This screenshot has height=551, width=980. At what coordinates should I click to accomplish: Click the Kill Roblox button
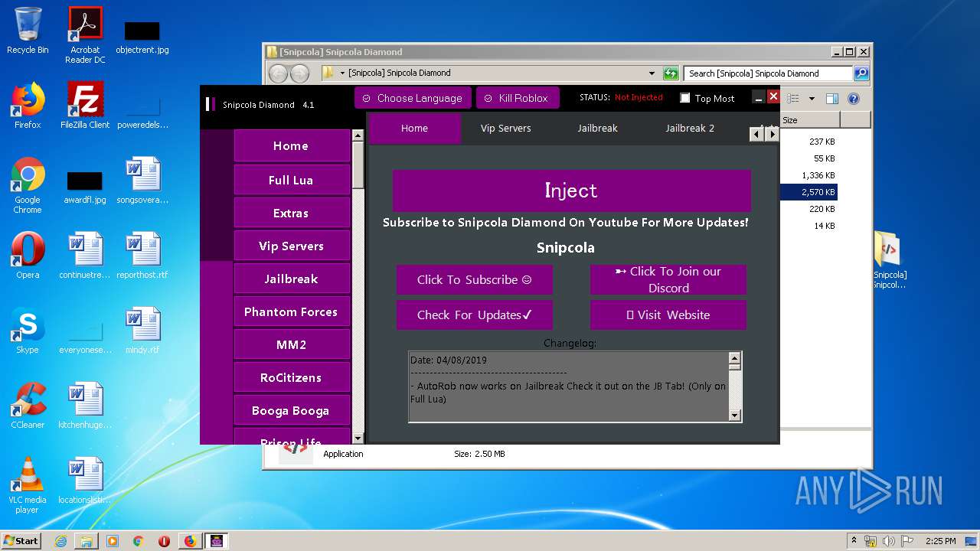pyautogui.click(x=518, y=98)
